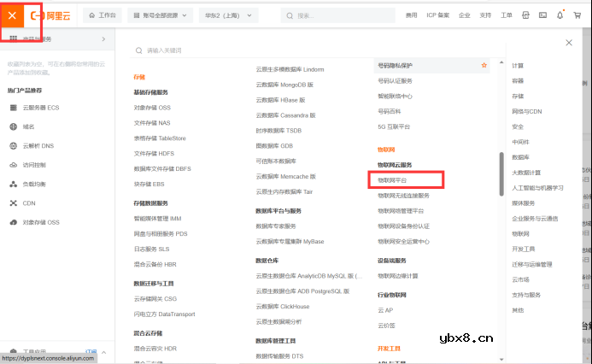Click the product list scrollbar thumb

(501, 174)
